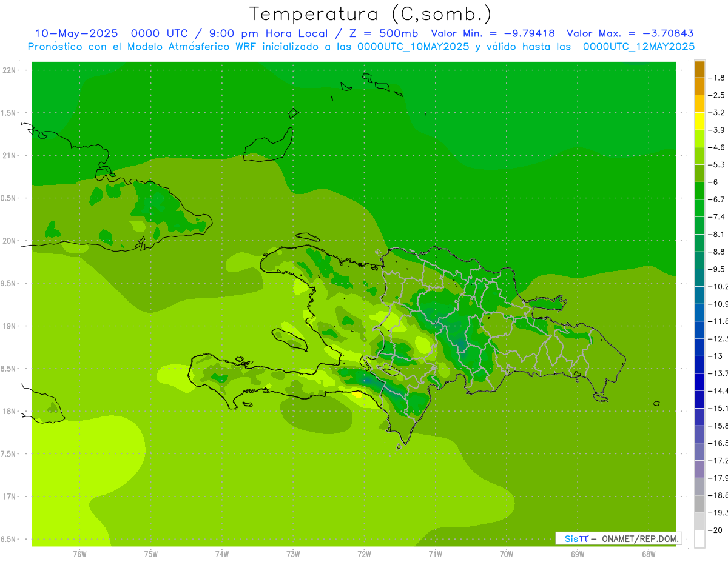
Task: Click the '-7.4' colorbar label
Action: pyautogui.click(x=717, y=217)
